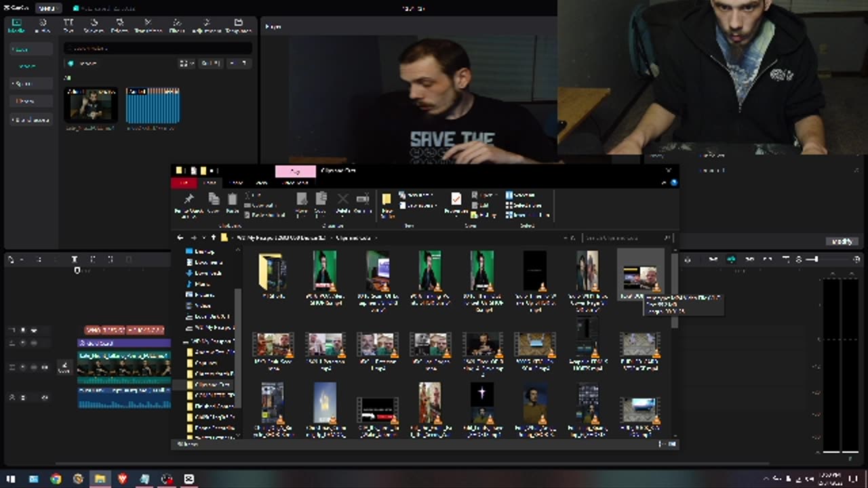This screenshot has width=868, height=488.
Task: Open Chrome from the taskbar
Action: click(x=56, y=479)
